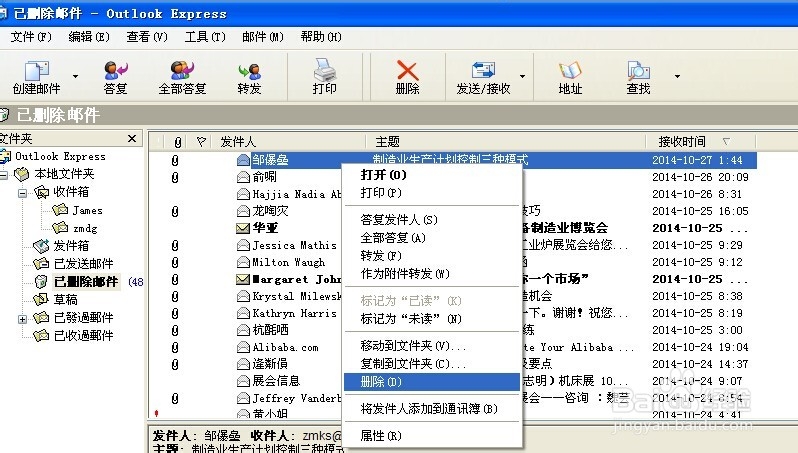
Task: Select the email from Krystal Milewski
Action: [x=296, y=296]
